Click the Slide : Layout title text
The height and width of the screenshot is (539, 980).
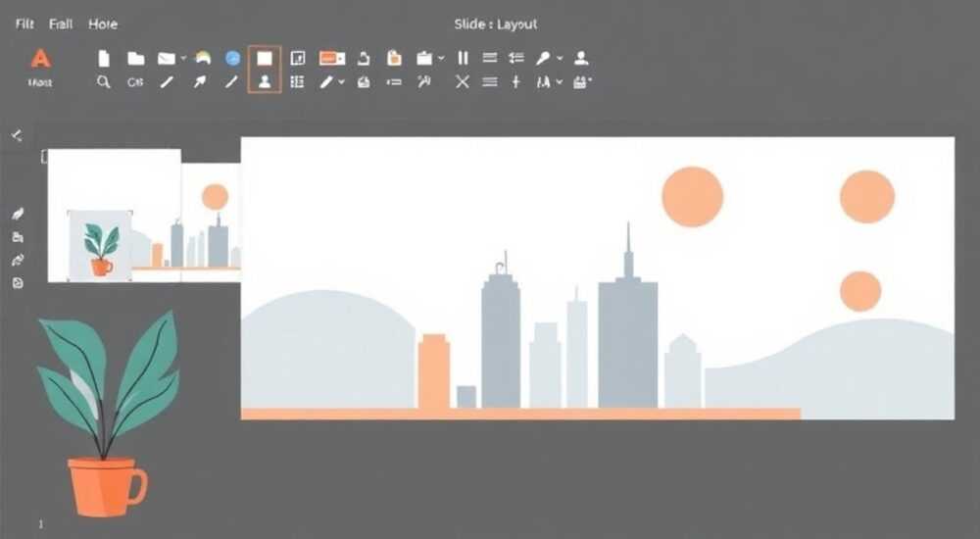tap(496, 24)
